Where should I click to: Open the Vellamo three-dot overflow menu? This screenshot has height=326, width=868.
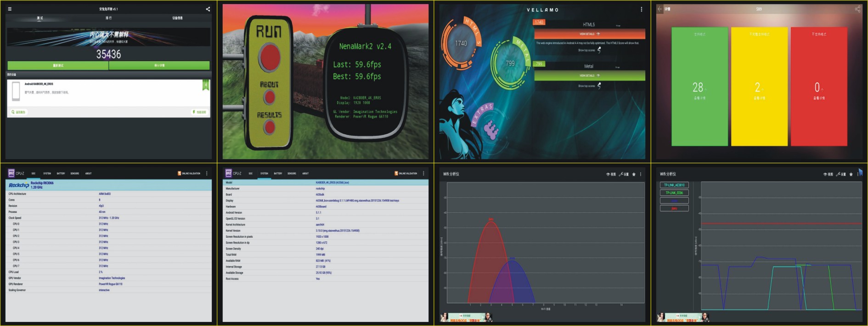tap(641, 9)
